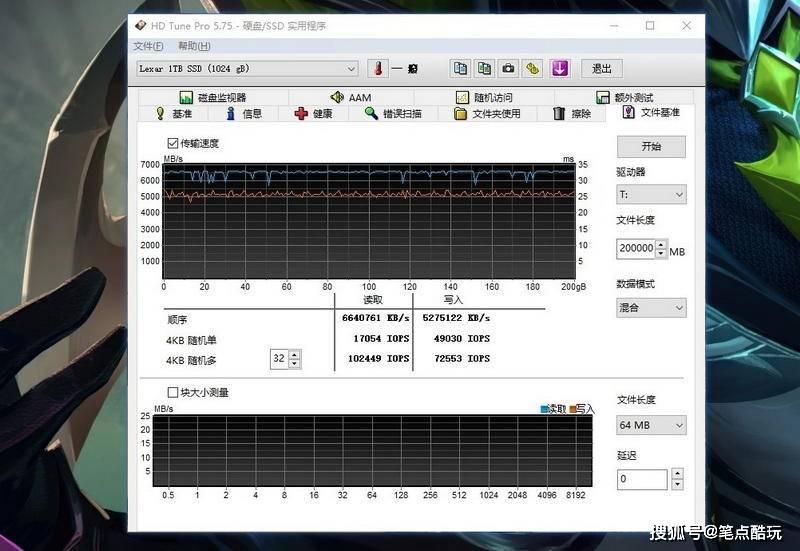The width and height of the screenshot is (800, 551).
Task: Minimize the HD Tune Pro window
Action: click(614, 26)
